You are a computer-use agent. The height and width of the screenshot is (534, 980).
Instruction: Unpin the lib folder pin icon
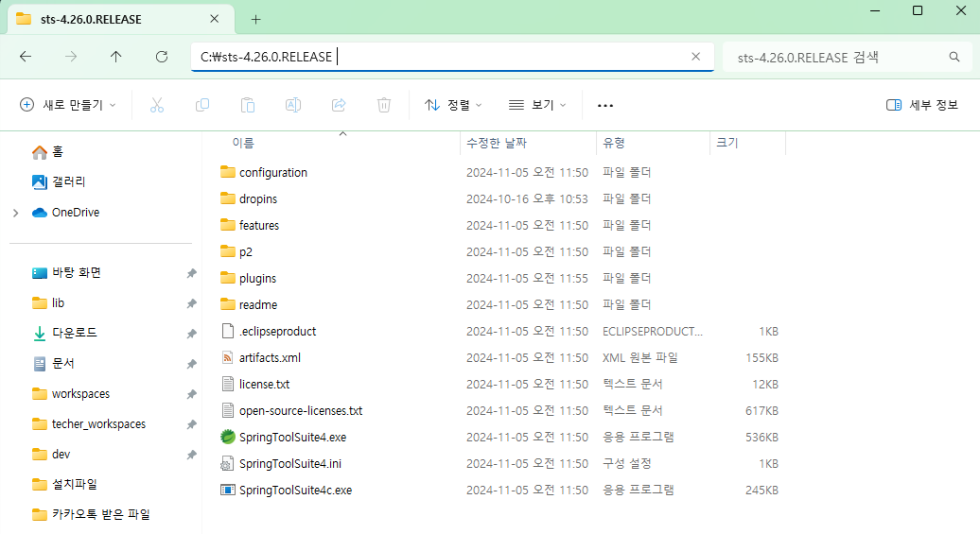[x=191, y=303]
